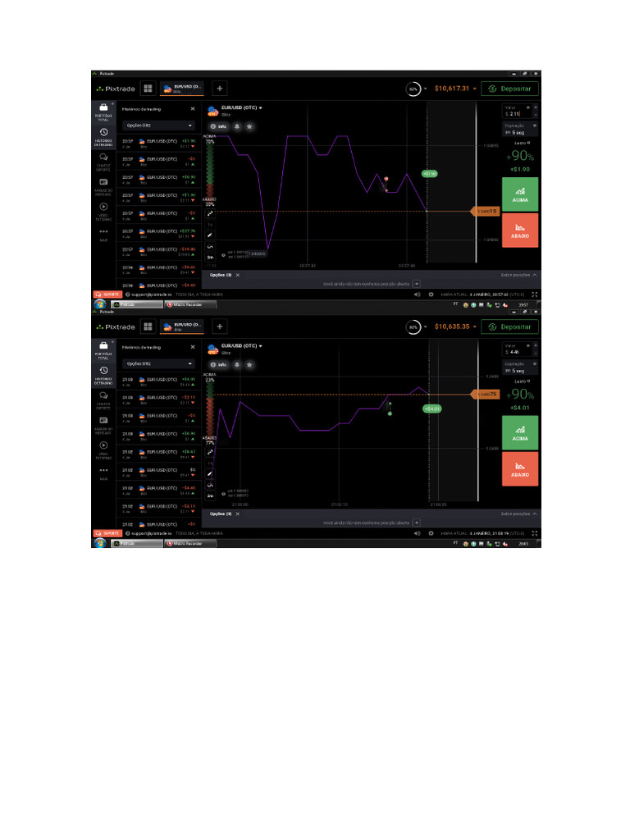
Task: Click Depositar beside the $10,635.35 balance
Action: pos(509,326)
